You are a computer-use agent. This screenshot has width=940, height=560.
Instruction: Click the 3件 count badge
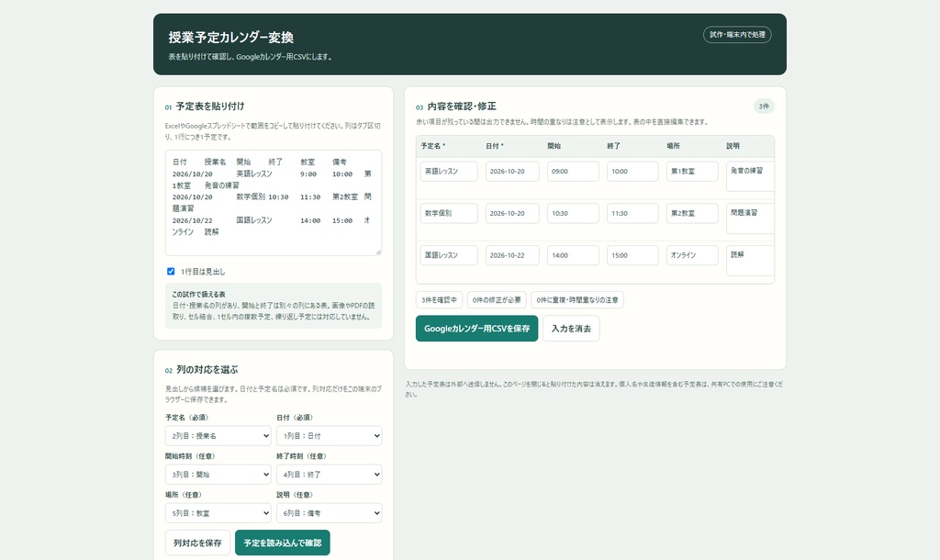click(x=764, y=106)
